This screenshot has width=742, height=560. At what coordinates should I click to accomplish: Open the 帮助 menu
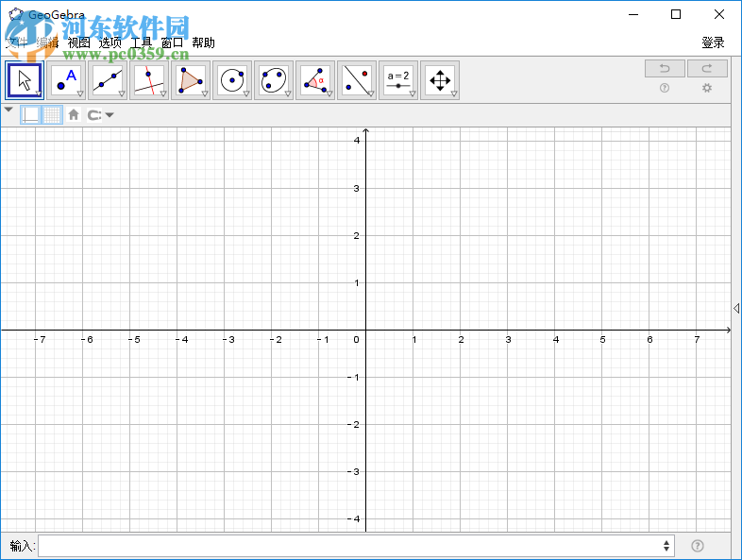point(204,42)
